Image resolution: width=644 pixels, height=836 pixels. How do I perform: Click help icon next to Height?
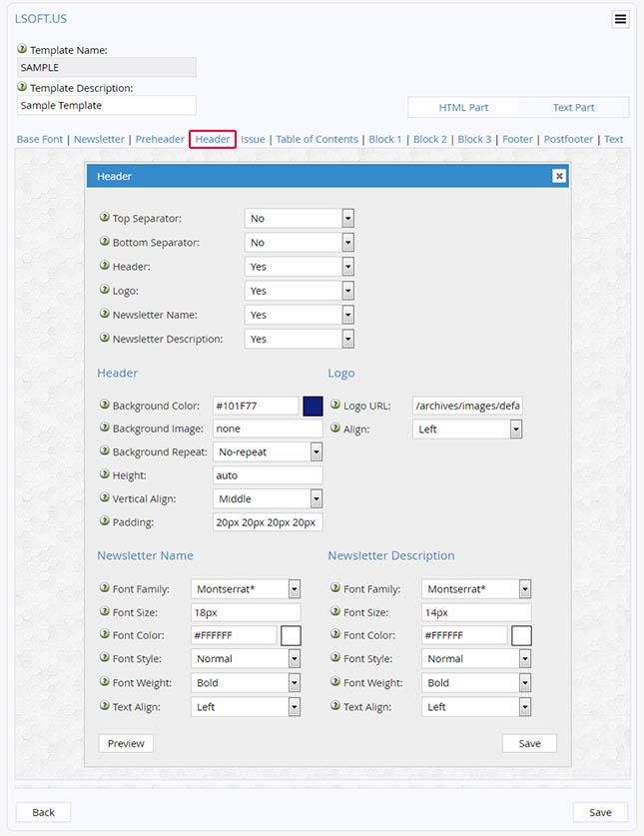click(105, 474)
